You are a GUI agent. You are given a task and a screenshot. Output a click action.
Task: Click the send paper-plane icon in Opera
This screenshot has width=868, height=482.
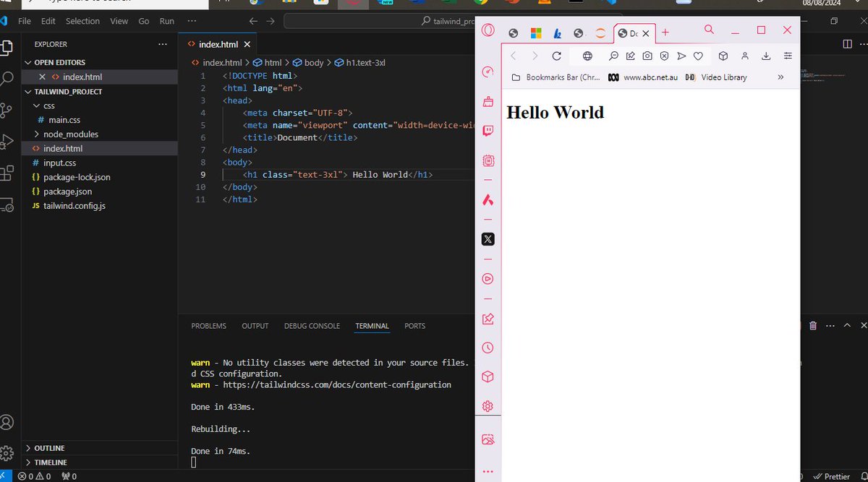(x=681, y=56)
